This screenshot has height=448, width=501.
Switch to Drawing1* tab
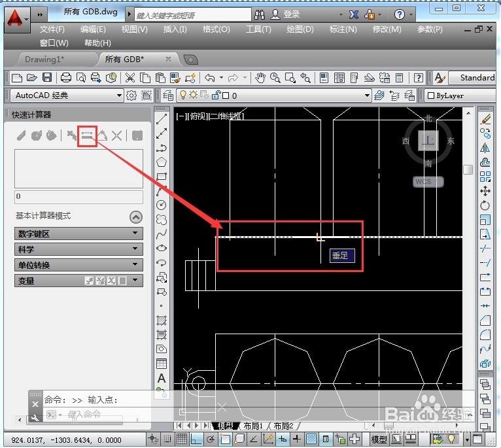(x=44, y=60)
